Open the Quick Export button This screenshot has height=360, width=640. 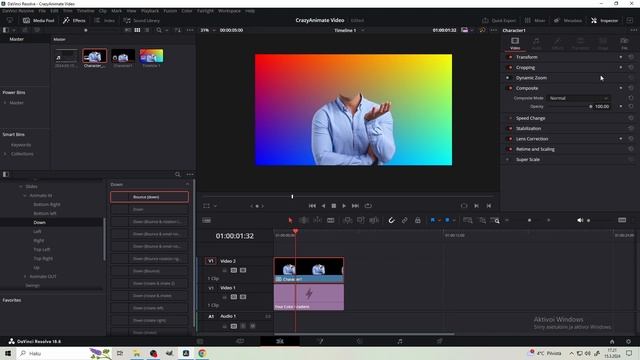point(499,20)
